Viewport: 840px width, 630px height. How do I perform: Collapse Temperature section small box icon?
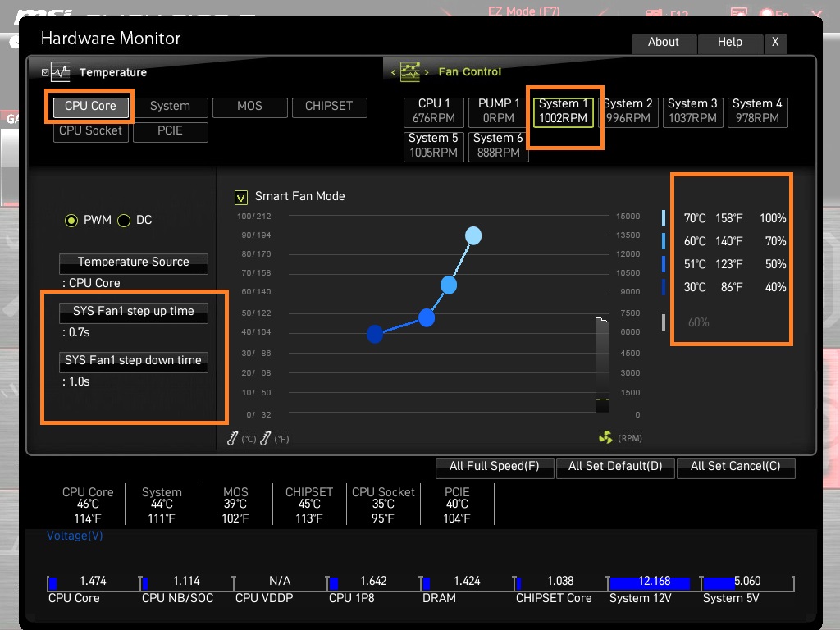[45, 72]
